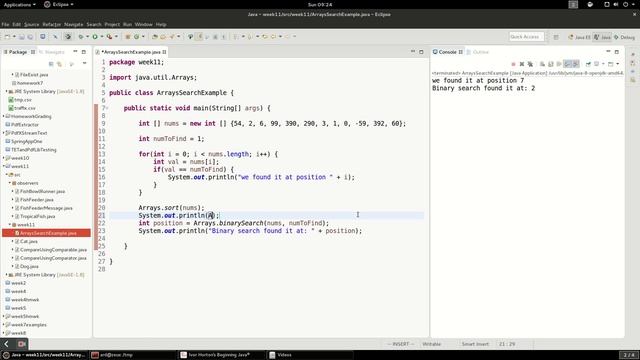Collapse the week11 project node
This screenshot has height=360, width=640.
click(x=4, y=166)
